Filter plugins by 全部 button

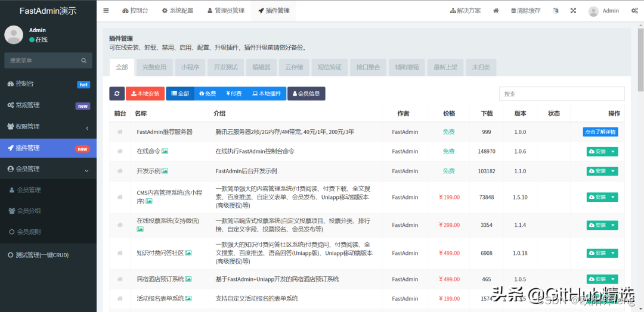[x=180, y=93]
